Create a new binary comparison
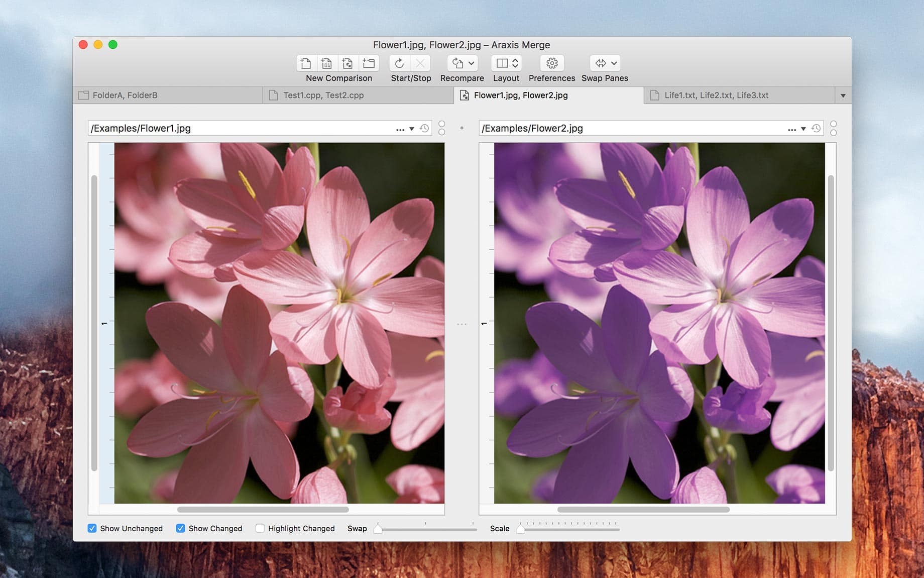 tap(326, 63)
